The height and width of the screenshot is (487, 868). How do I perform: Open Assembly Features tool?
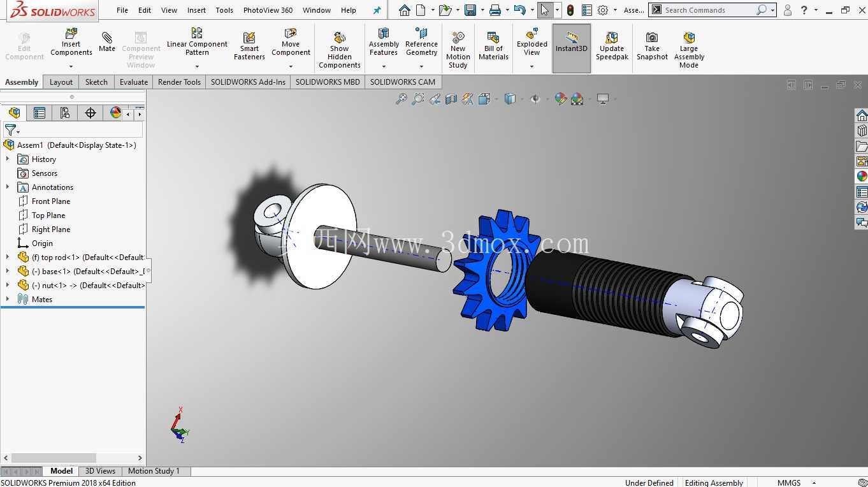click(384, 41)
